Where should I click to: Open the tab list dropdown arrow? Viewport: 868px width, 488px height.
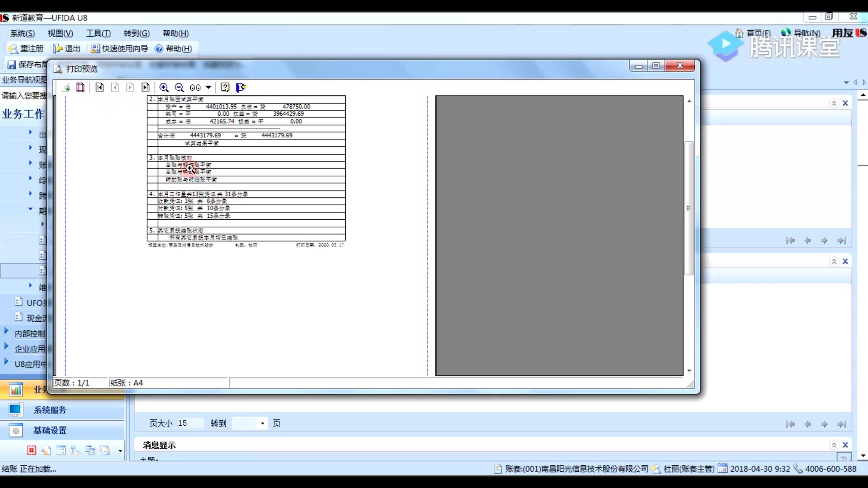846,82
